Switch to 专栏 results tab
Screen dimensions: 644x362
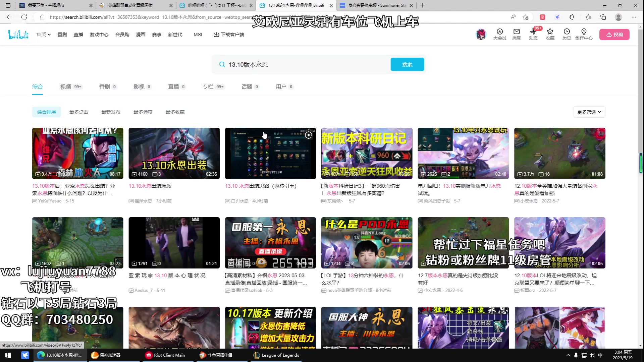click(213, 87)
